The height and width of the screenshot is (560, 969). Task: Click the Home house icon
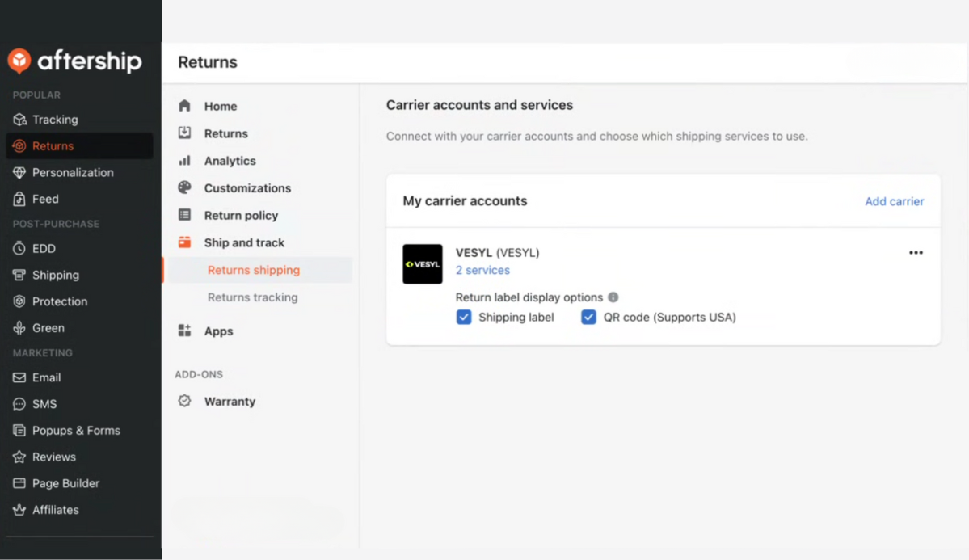[184, 106]
